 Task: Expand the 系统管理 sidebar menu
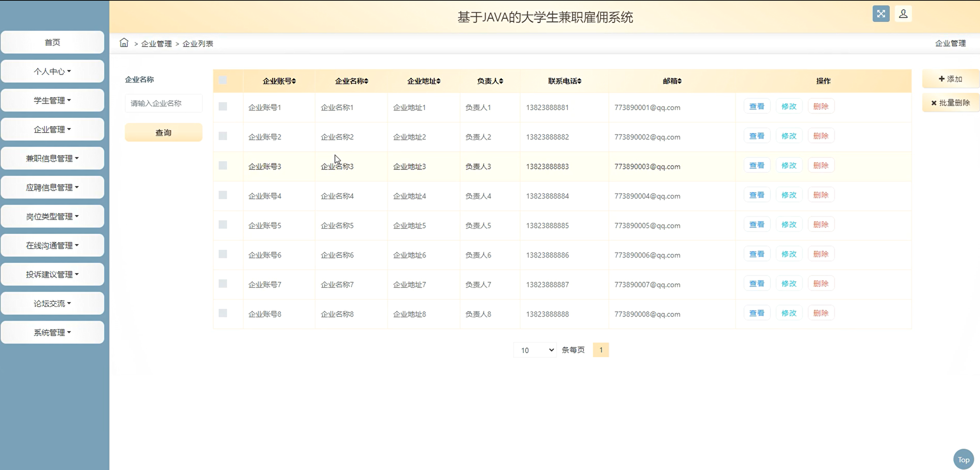click(53, 332)
